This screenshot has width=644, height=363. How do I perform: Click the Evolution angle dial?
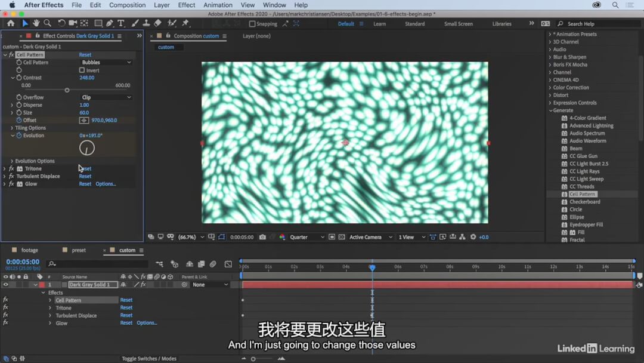tap(86, 148)
